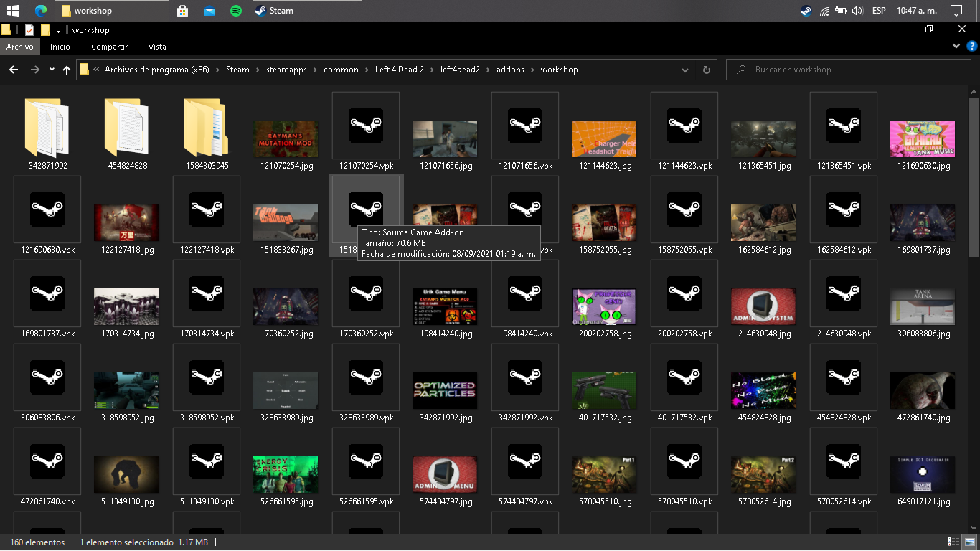Open the network Wi-Fi tray icon

(x=824, y=11)
